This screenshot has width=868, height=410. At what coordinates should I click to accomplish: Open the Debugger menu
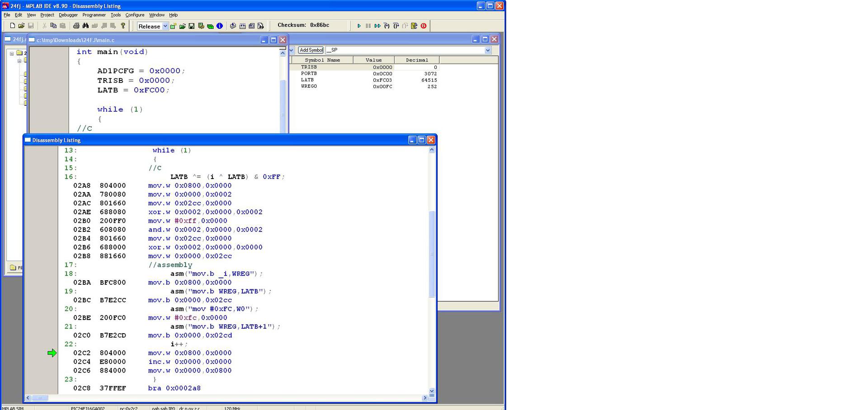(x=68, y=15)
